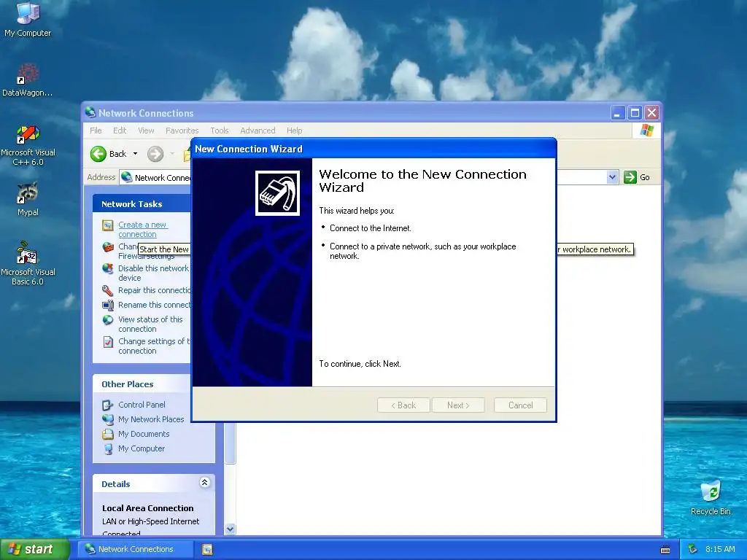The height and width of the screenshot is (560, 747).
Task: Maximize the Network Connections window
Action: [635, 113]
